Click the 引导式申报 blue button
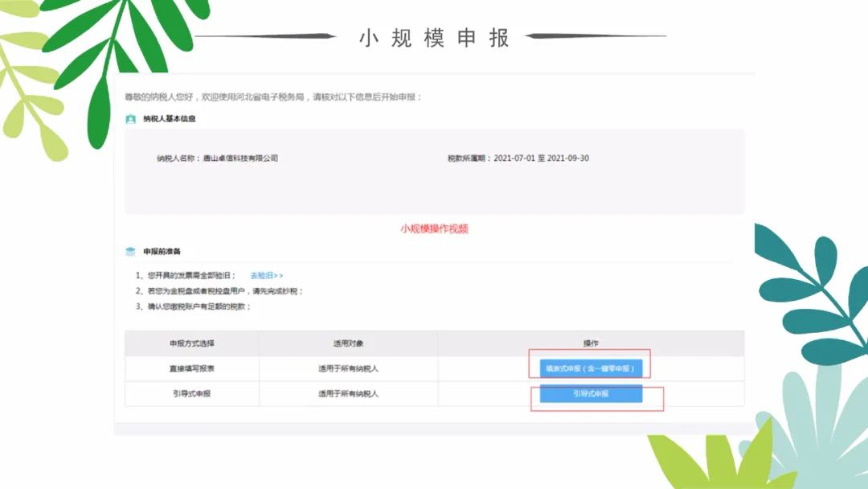 pos(591,394)
